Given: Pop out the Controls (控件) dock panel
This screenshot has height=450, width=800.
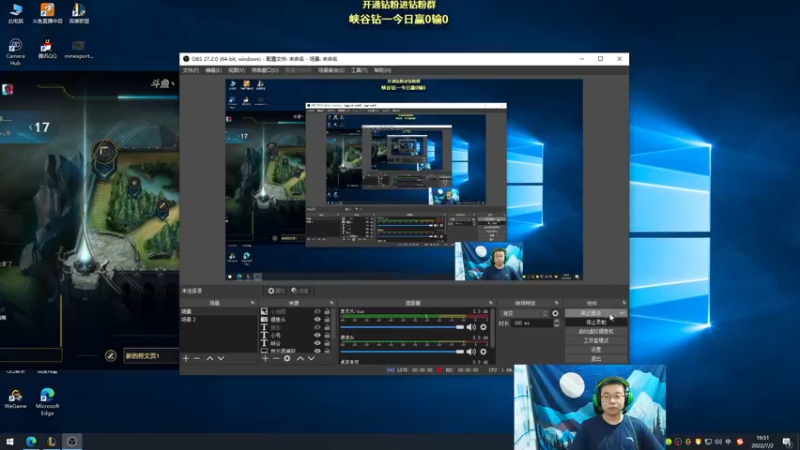Looking at the screenshot, I should pos(623,303).
